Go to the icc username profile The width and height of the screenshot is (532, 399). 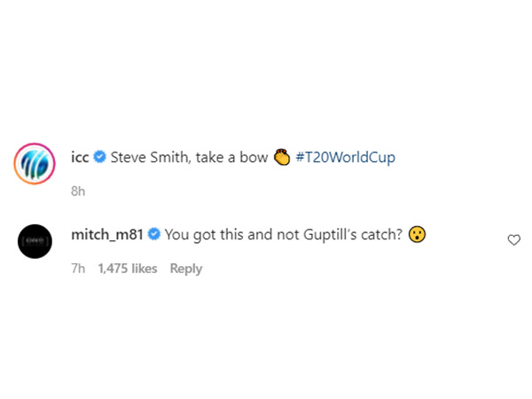click(x=80, y=158)
